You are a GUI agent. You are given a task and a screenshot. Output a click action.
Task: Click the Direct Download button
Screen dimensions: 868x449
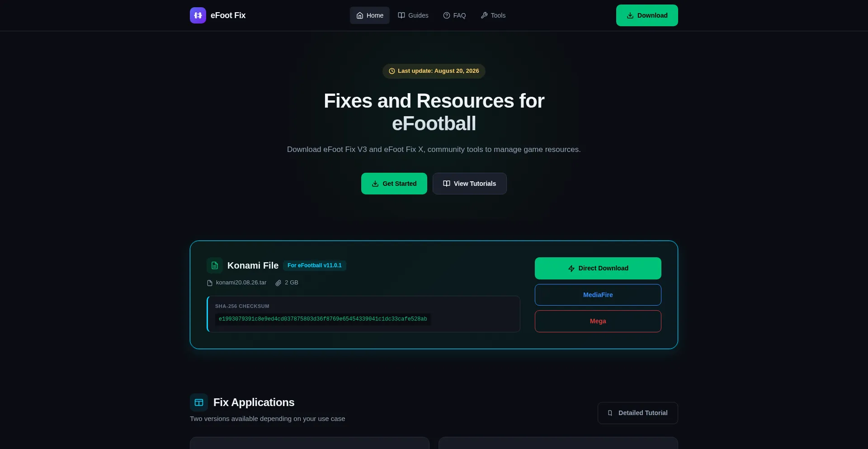[x=598, y=268]
